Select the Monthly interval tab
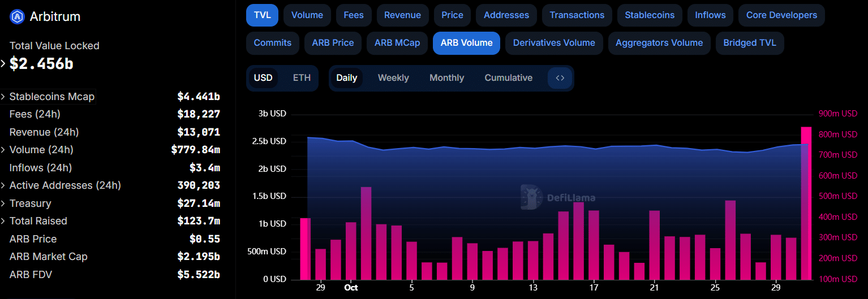Viewport: 868px width, 299px height. (x=446, y=78)
